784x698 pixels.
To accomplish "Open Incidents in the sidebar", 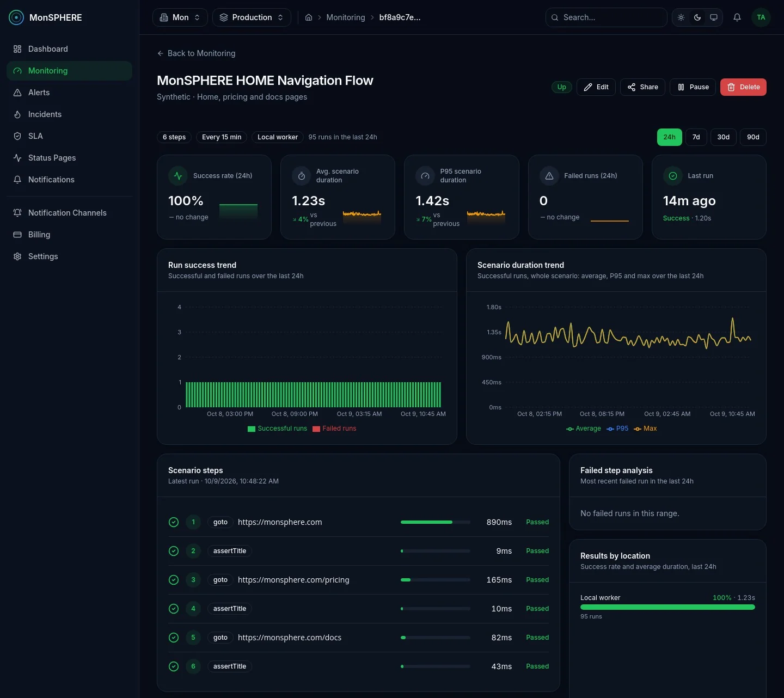I will (x=69, y=114).
